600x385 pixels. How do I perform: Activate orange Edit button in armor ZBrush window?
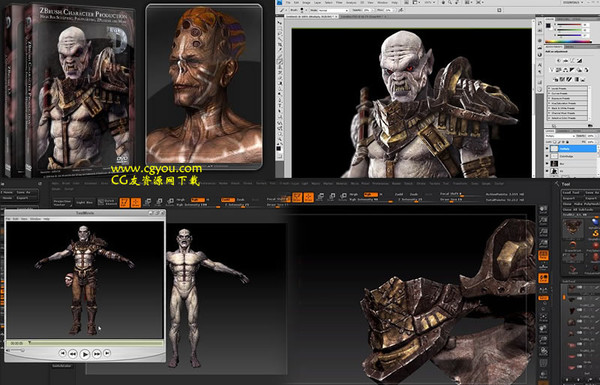pos(297,197)
